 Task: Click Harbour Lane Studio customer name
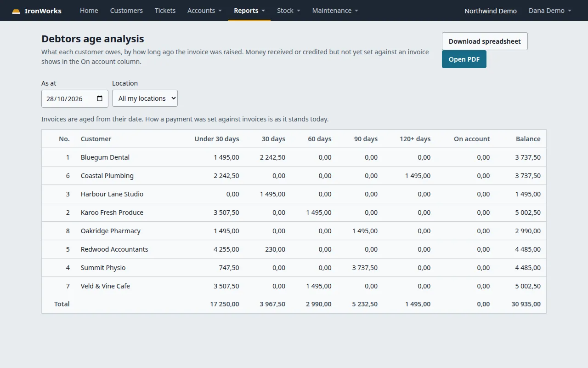pos(112,194)
